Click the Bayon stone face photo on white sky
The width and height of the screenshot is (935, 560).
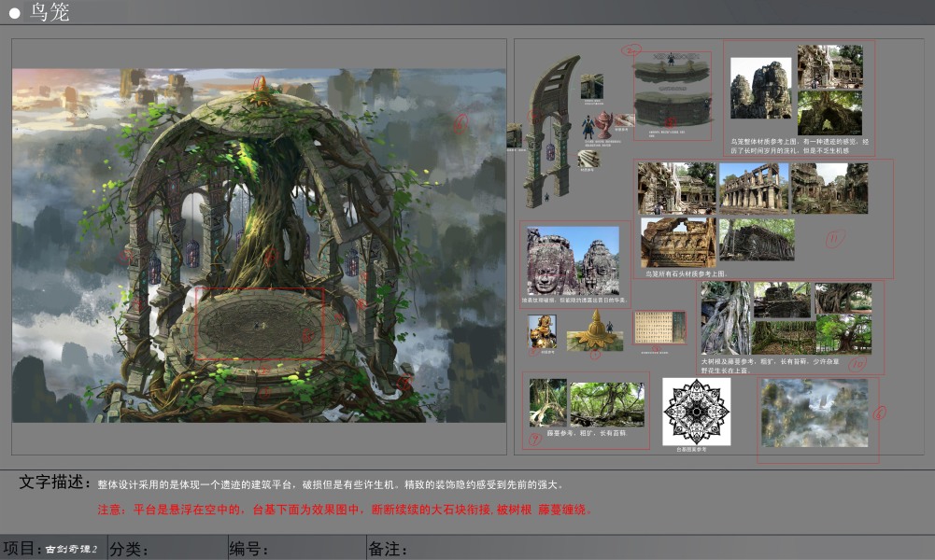tap(761, 88)
